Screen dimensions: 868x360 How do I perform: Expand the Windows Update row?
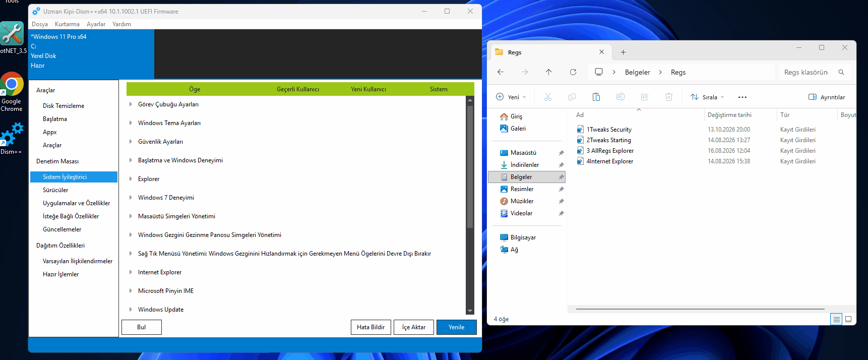coord(131,310)
